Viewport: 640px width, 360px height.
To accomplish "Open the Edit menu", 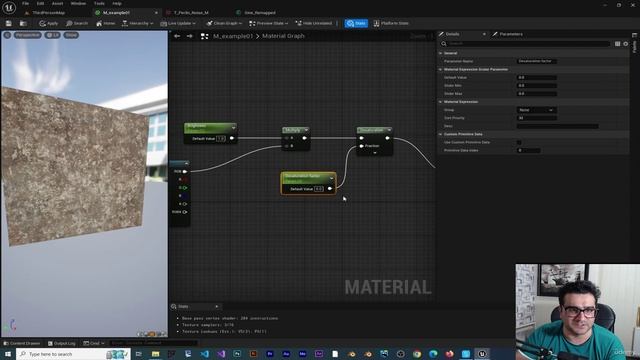I will click(40, 3).
